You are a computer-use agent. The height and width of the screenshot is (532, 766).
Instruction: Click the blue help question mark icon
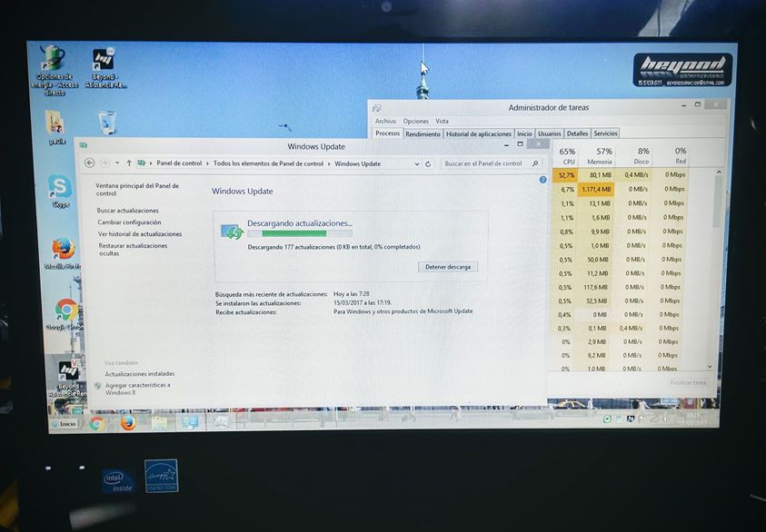[543, 180]
